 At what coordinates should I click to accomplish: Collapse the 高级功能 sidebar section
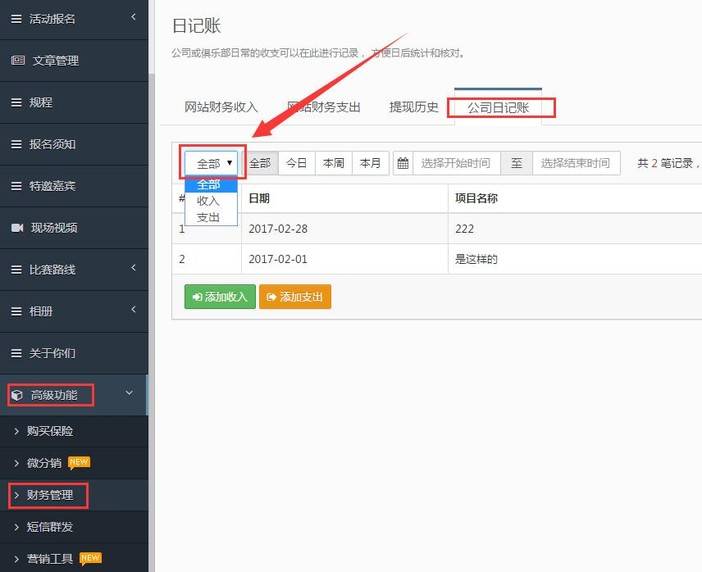click(x=128, y=394)
